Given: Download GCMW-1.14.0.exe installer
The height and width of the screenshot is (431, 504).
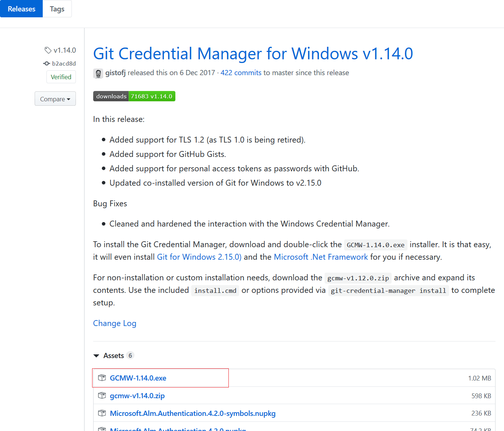Looking at the screenshot, I should tap(138, 378).
